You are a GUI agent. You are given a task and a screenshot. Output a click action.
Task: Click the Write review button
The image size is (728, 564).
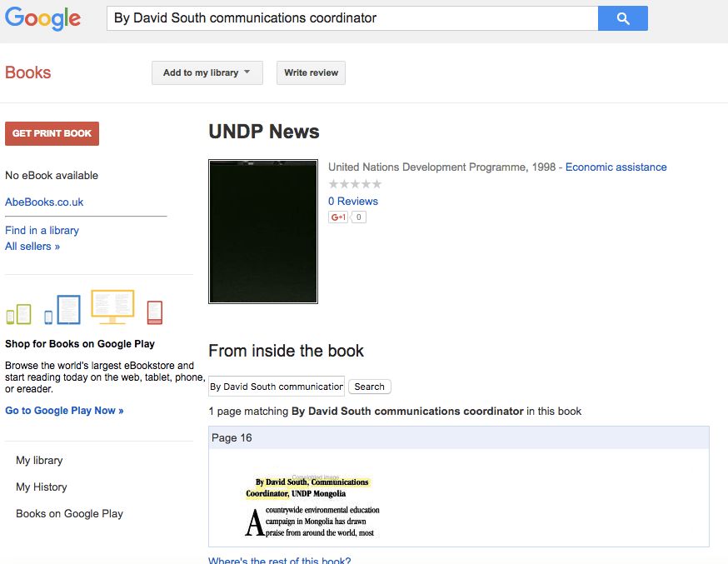(311, 72)
